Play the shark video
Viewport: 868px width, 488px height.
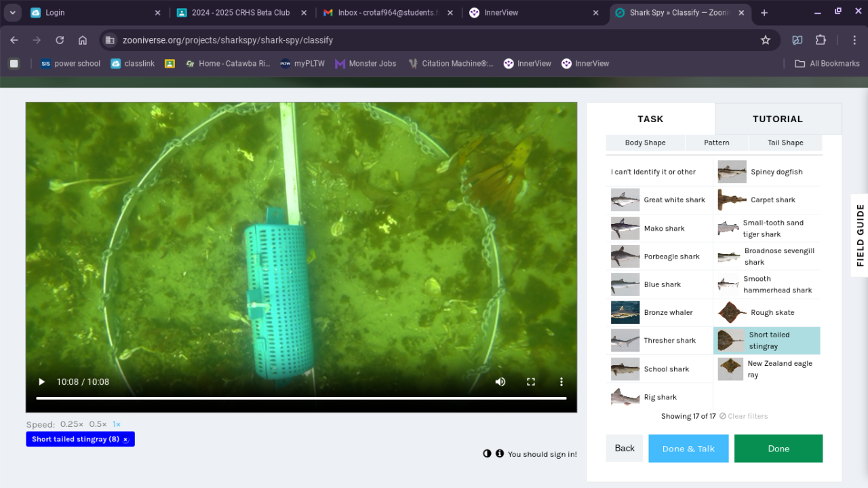click(x=41, y=381)
